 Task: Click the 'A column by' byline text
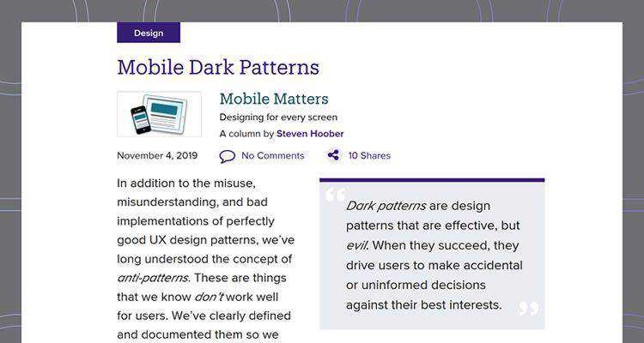246,134
